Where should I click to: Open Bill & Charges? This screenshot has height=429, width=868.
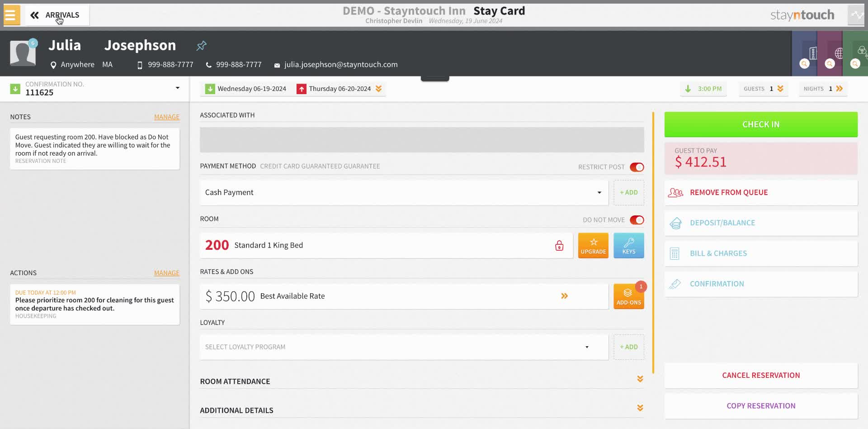point(761,253)
